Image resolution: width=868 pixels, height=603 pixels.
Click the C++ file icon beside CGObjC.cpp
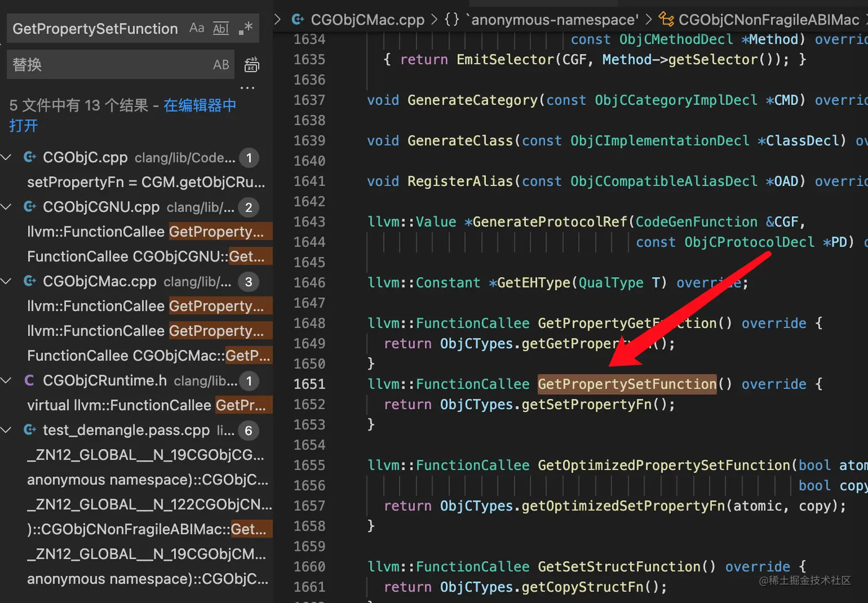[30, 157]
